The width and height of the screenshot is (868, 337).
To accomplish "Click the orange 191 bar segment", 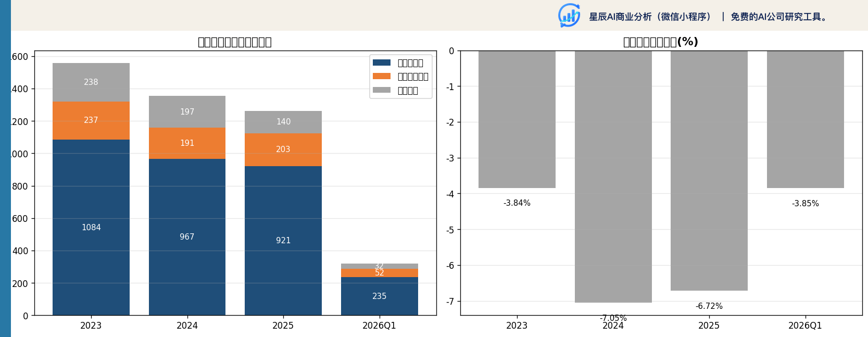I will (187, 143).
